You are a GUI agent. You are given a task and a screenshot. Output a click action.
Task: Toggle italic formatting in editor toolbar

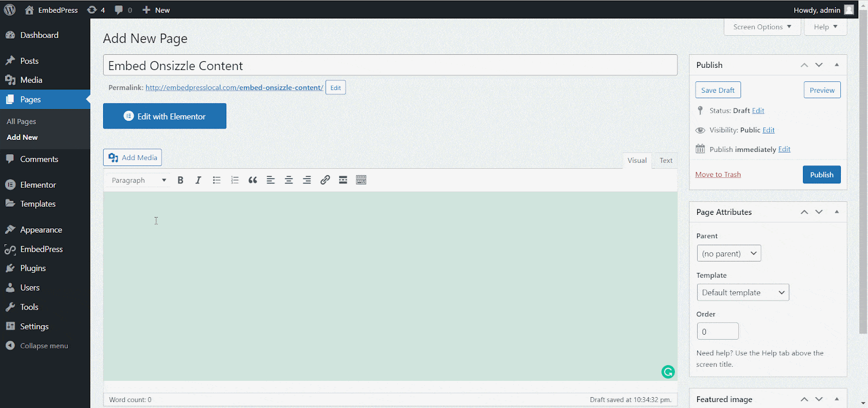point(199,180)
